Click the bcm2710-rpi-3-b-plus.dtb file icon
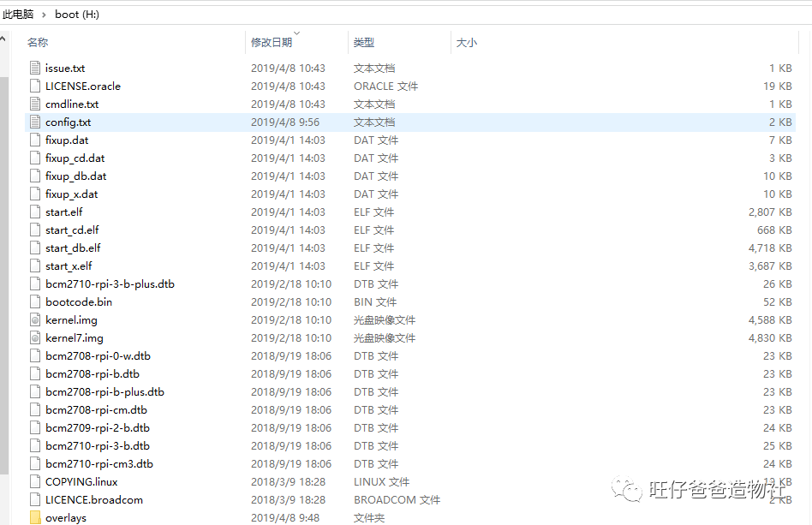 point(35,283)
